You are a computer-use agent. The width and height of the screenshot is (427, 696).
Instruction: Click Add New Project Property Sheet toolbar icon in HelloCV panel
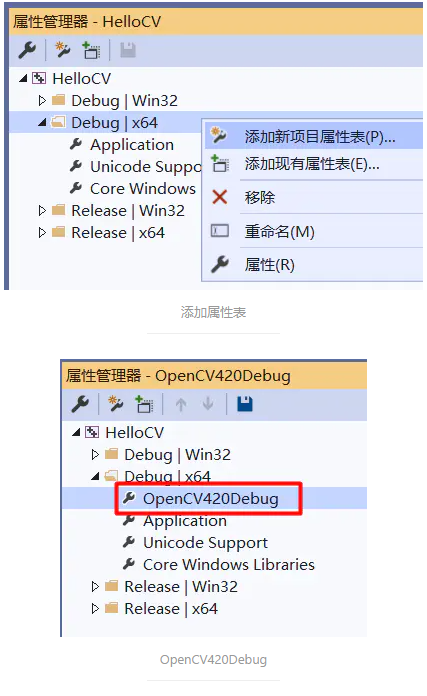pos(63,50)
